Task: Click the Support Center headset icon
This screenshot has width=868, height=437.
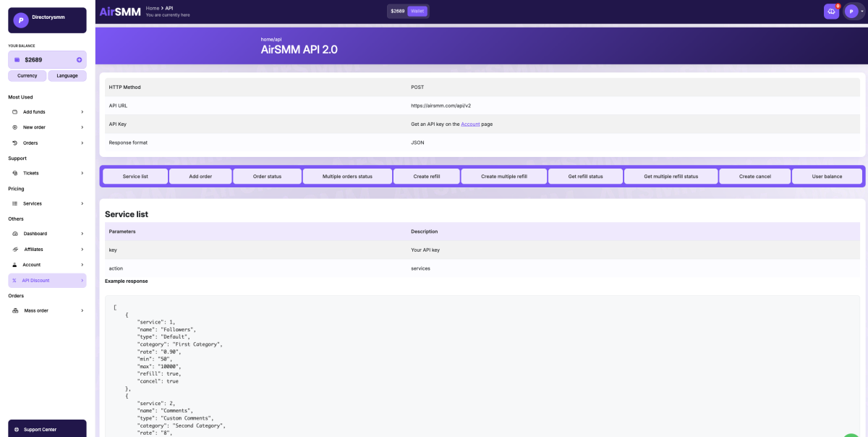Action: (x=17, y=429)
